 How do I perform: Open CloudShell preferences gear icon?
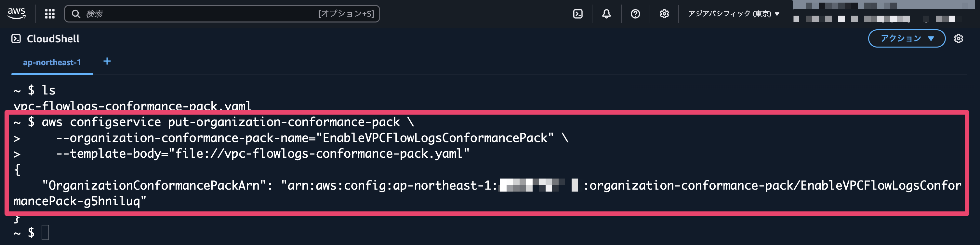[958, 38]
